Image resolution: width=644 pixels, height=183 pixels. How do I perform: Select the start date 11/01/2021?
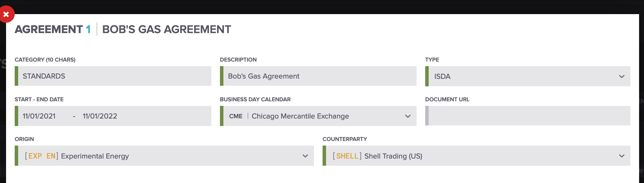39,116
